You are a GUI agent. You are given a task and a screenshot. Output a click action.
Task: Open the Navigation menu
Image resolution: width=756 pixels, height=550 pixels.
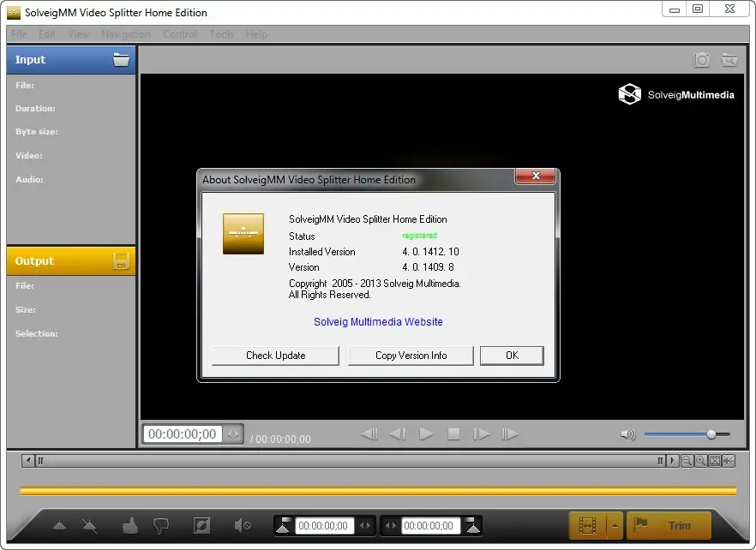click(126, 34)
